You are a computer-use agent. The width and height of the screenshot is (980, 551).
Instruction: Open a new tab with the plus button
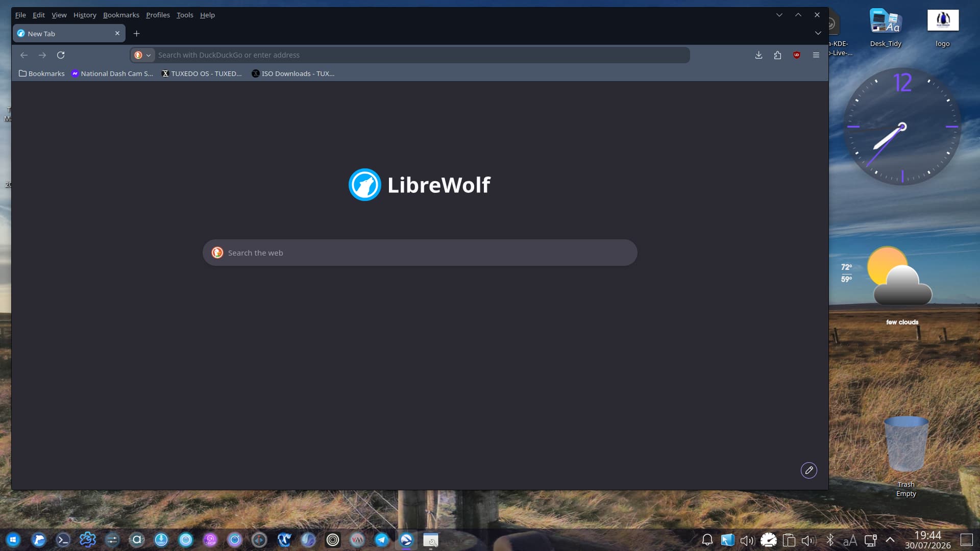(136, 34)
